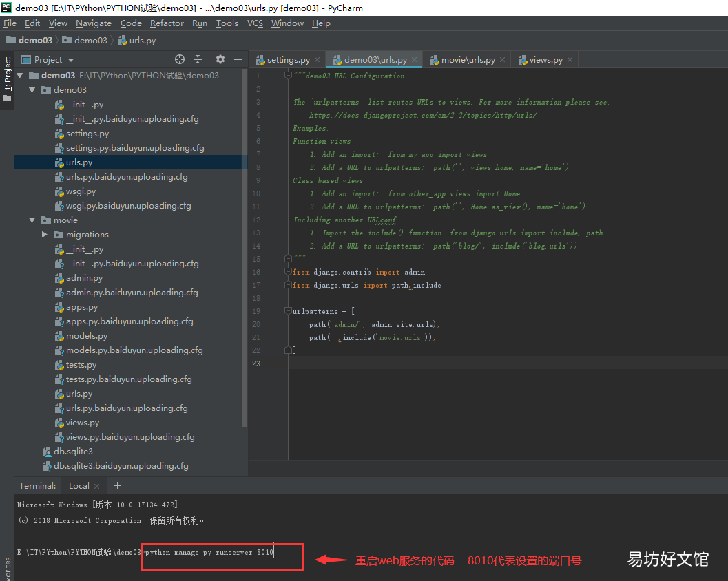
Task: Open the Window menu
Action: point(287,23)
